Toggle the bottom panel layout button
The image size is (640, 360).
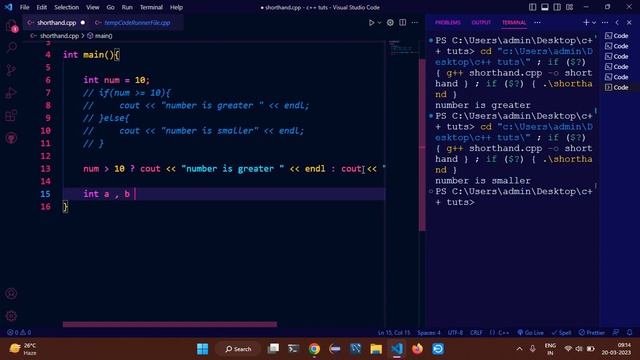point(544,7)
